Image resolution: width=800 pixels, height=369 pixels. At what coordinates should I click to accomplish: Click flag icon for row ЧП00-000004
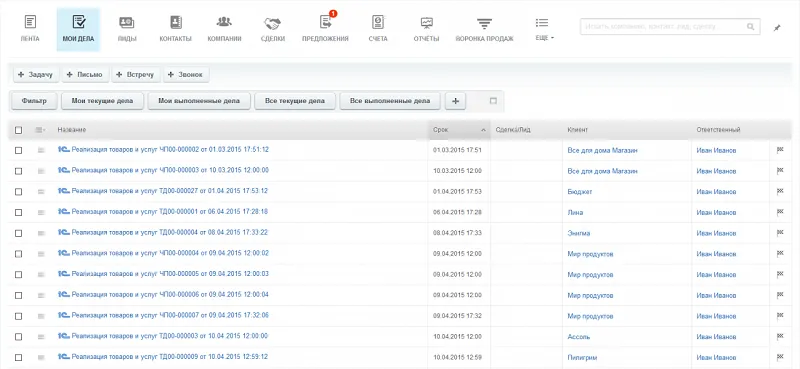point(779,254)
